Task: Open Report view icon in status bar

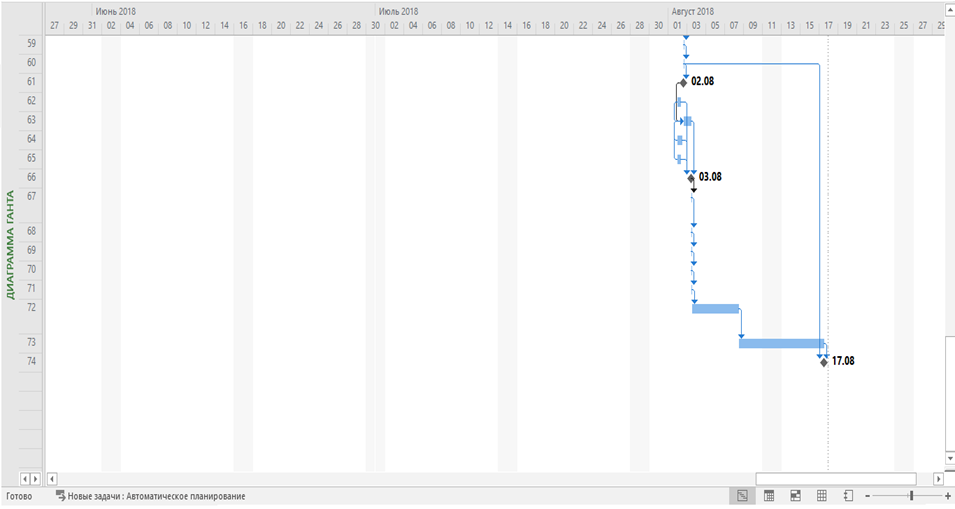Action: tap(847, 496)
